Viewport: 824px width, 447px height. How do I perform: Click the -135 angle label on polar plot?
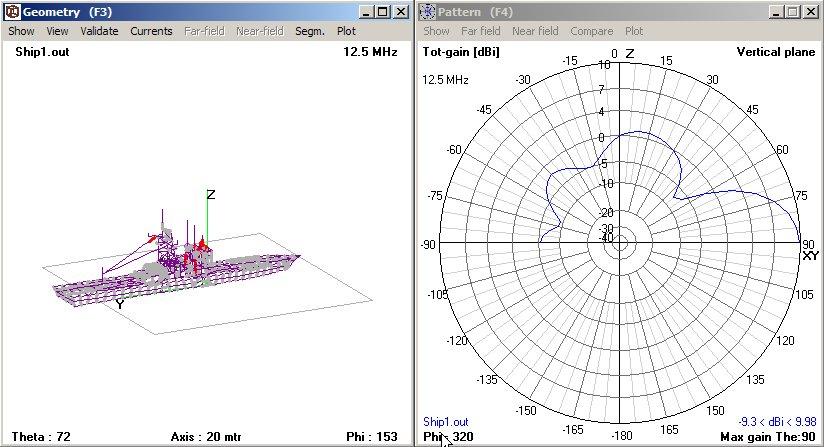[487, 379]
